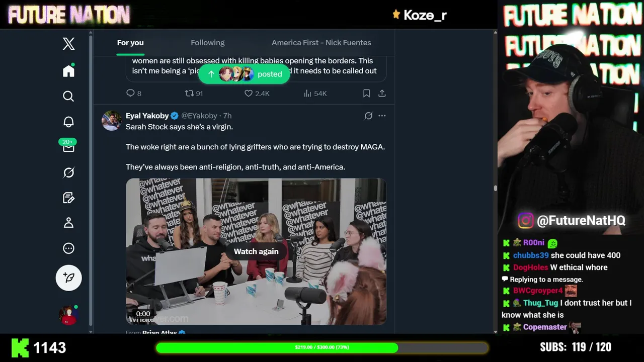Click the compose post button
The image size is (644, 362).
[68, 278]
